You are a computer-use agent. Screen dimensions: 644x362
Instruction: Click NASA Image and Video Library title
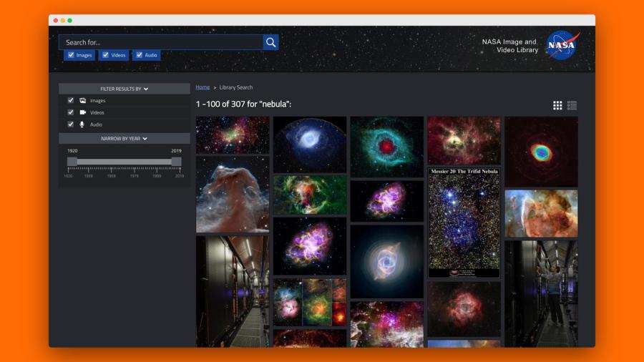(509, 46)
